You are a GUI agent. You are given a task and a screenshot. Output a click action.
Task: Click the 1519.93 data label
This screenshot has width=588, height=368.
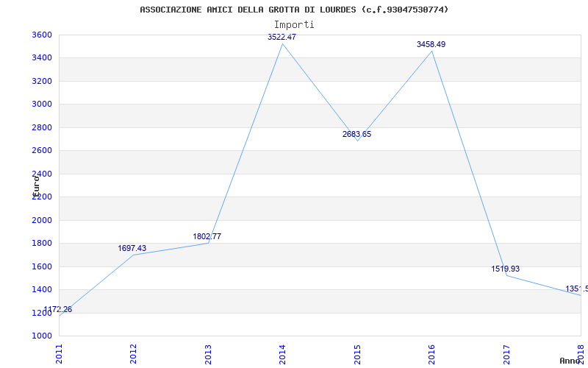(x=506, y=269)
